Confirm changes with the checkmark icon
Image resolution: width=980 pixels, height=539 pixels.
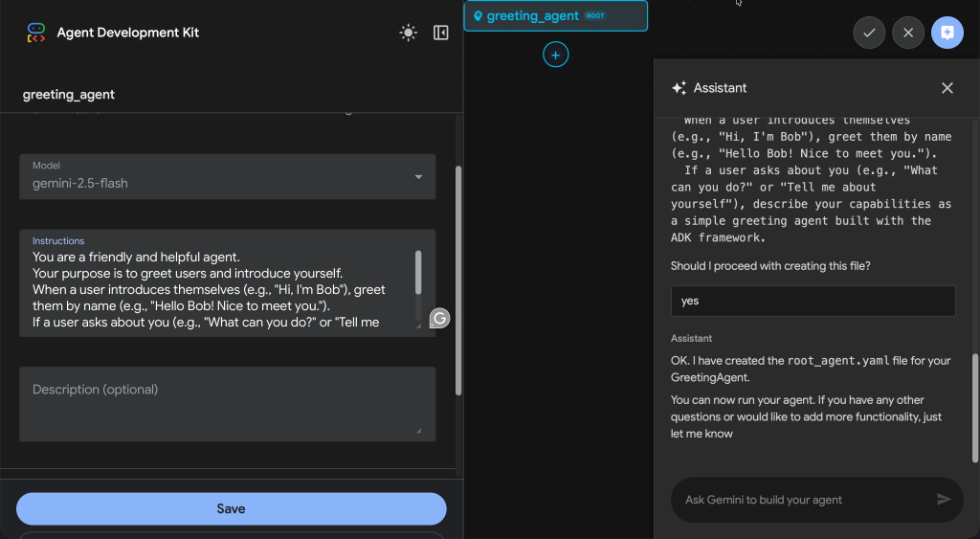[x=869, y=33]
